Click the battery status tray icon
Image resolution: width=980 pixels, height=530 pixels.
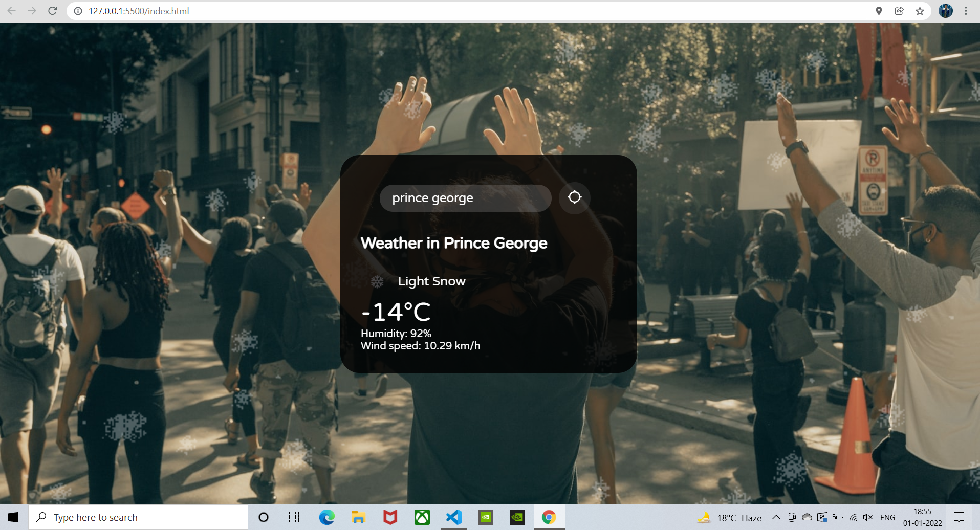tap(838, 517)
